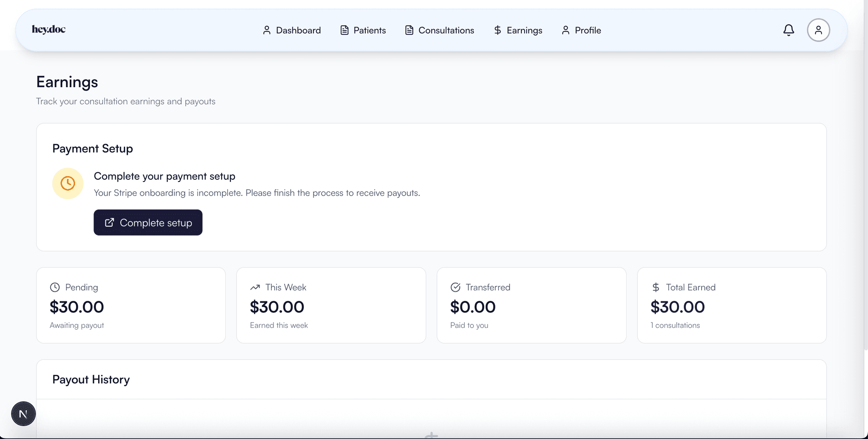
Task: Click the Payout History heading
Action: pyautogui.click(x=91, y=379)
